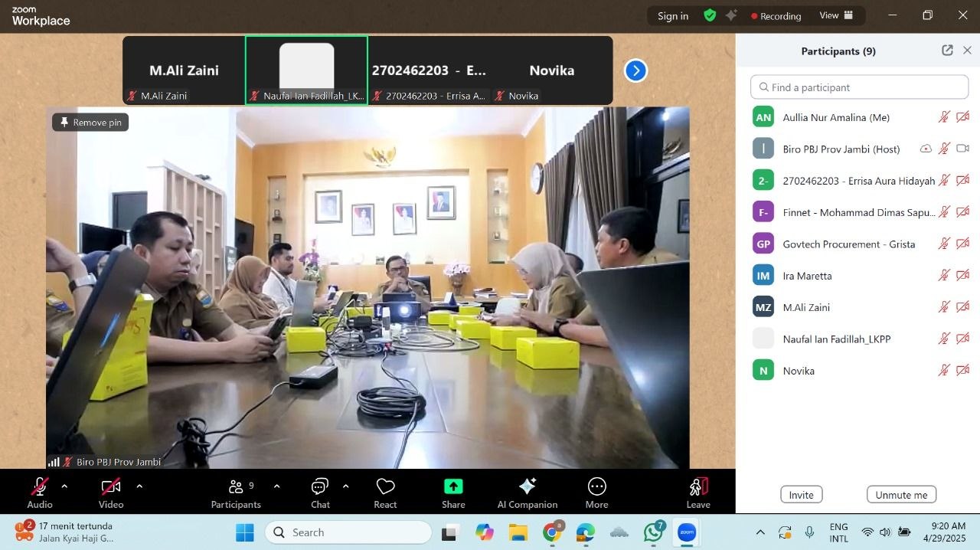Show next participant thumbnails with blue arrow

click(635, 70)
